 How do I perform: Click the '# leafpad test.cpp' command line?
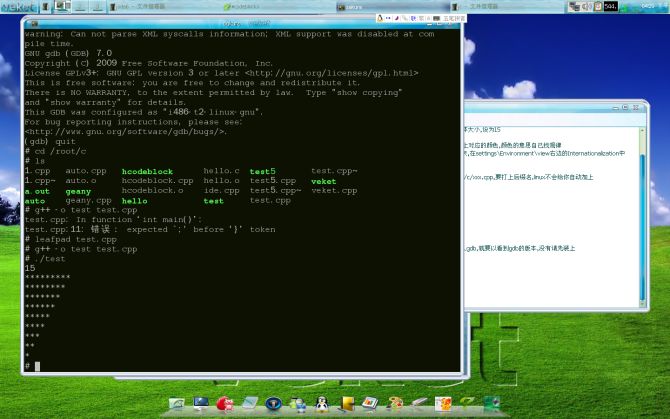[x=71, y=239]
